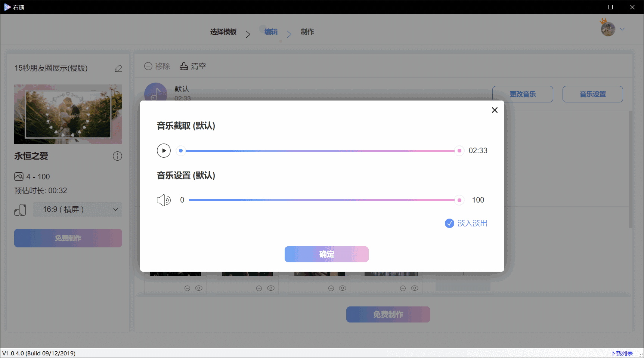The width and height of the screenshot is (644, 358).
Task: Remove a clip using its minus icon
Action: click(x=187, y=288)
